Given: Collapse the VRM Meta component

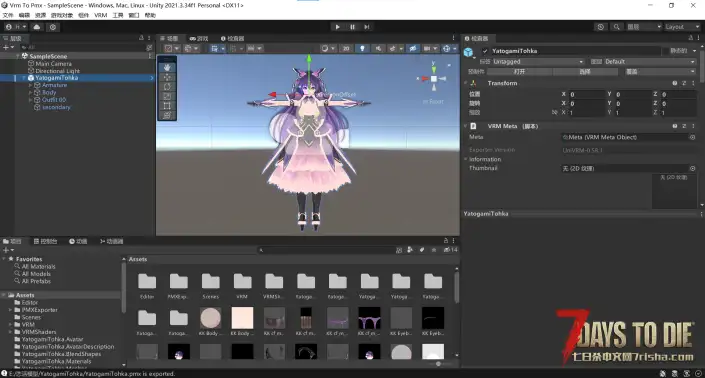Looking at the screenshot, I should [466, 126].
